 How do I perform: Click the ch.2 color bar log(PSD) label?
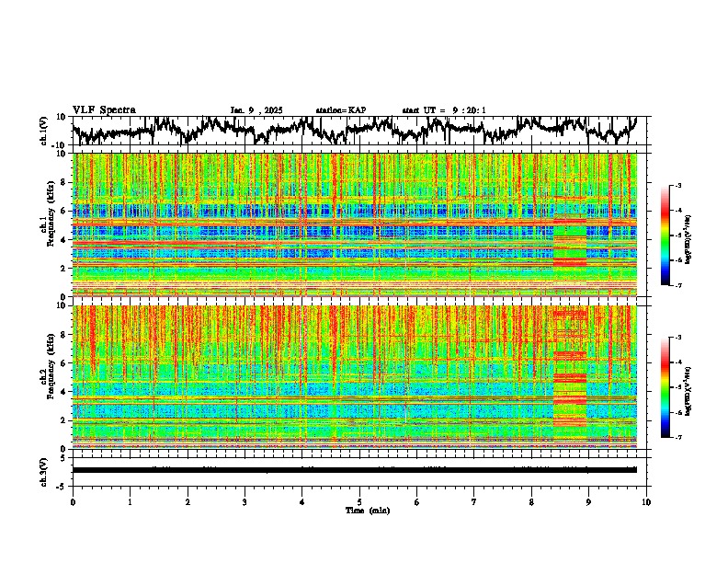pyautogui.click(x=688, y=391)
